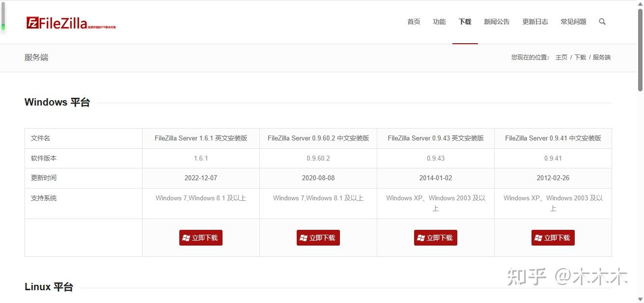The height and width of the screenshot is (303, 644).
Task: Click version cell '0.9.41'
Action: pyautogui.click(x=553, y=158)
